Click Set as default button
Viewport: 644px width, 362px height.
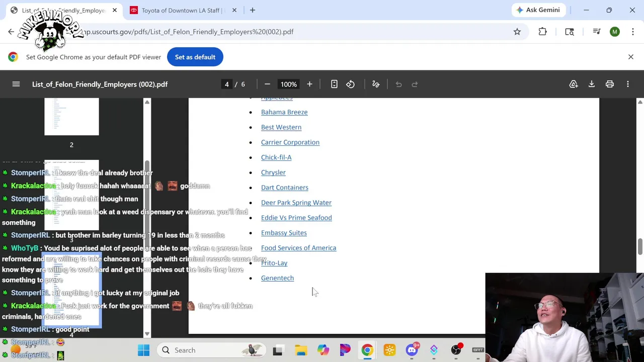[x=195, y=57]
